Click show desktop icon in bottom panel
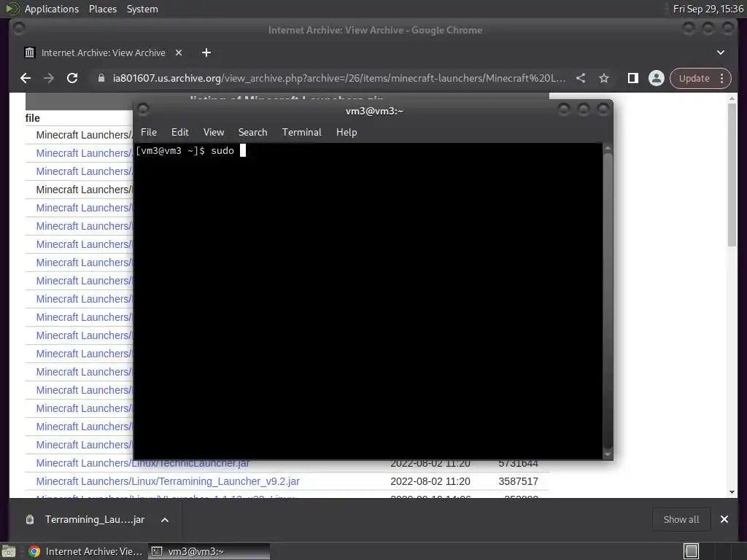 tap(9, 551)
